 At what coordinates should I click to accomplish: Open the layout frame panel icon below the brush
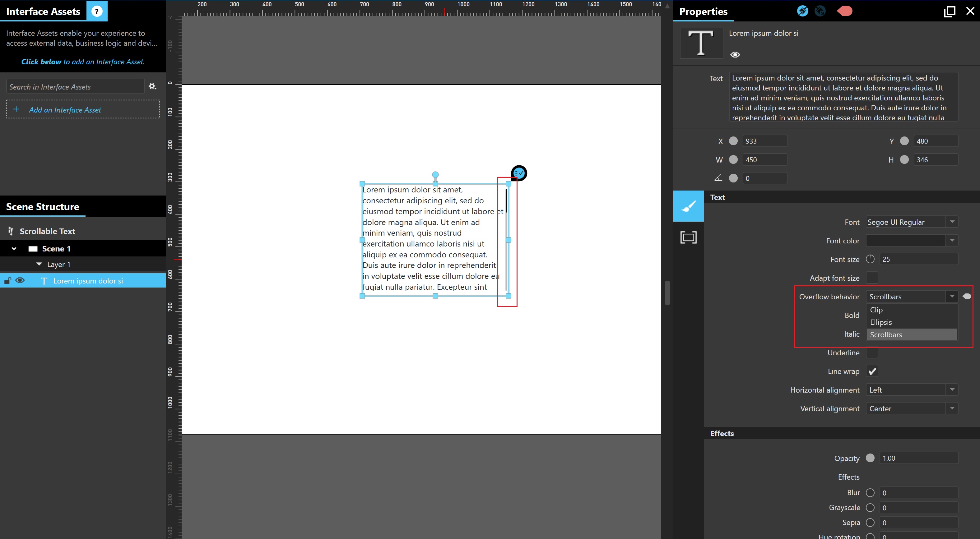[689, 237]
